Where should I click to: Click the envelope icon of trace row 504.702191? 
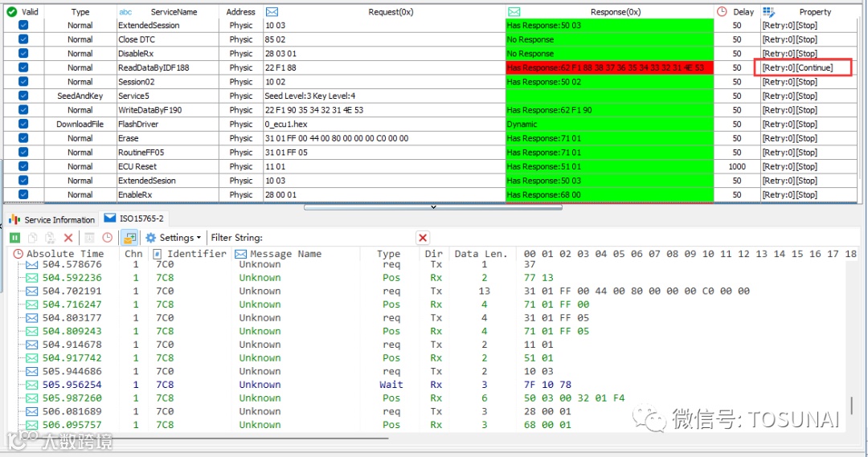pos(32,291)
